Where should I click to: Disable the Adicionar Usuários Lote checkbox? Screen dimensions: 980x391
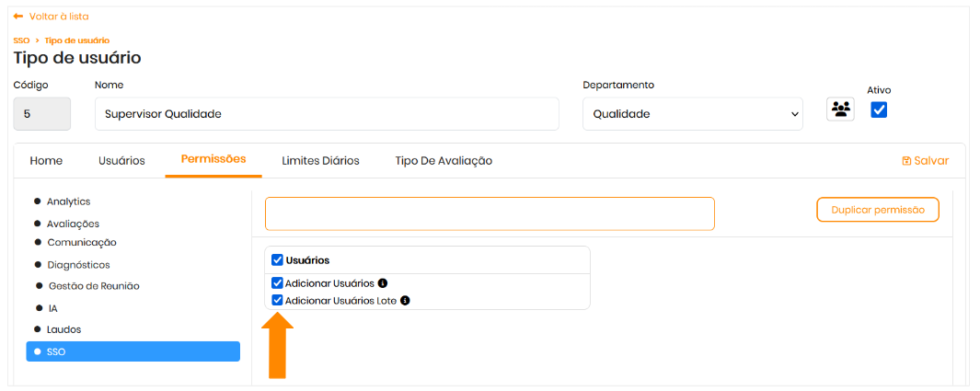point(277,300)
